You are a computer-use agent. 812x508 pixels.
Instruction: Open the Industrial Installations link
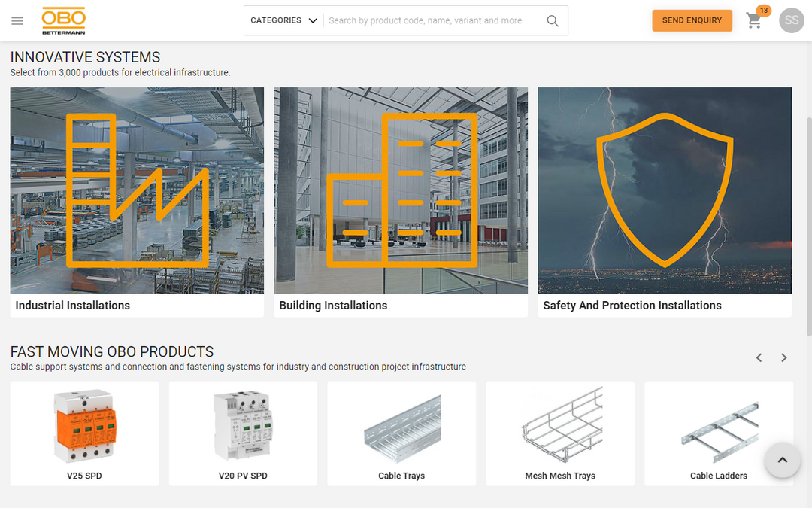pos(73,306)
